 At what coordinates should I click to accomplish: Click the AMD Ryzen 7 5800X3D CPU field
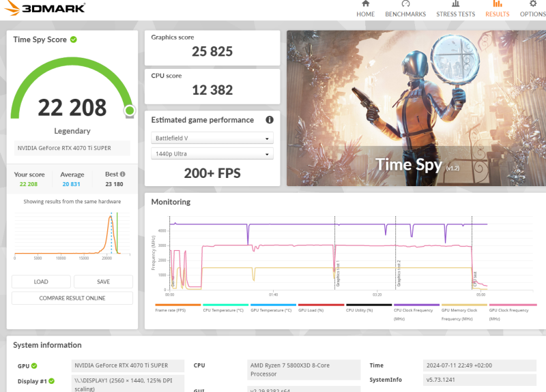[x=304, y=370]
